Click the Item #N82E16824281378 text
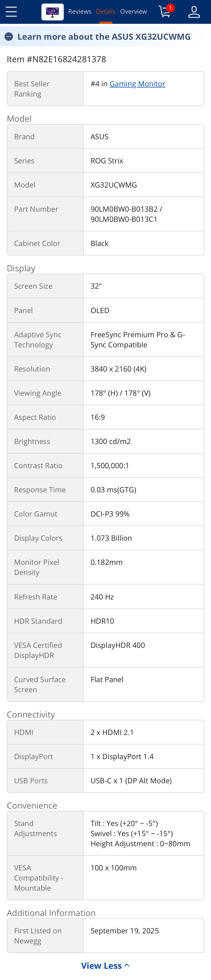Viewport: 211px width, 980px height. pos(56,59)
